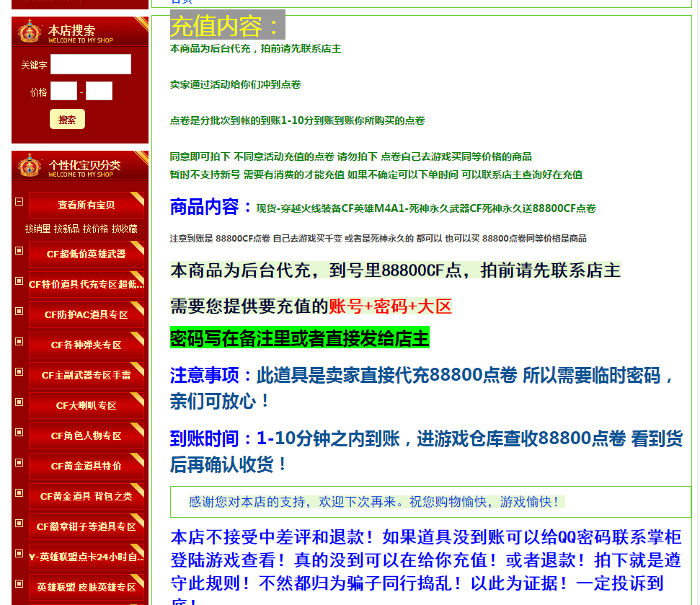Click the 到账时间 paragraph label
The image size is (700, 605).
coord(211,438)
